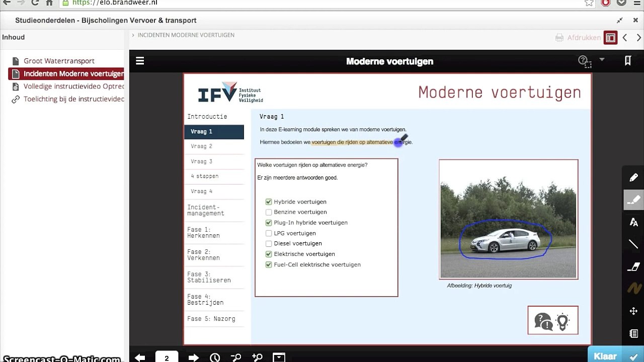
Task: Check the LPG voertuigen checkbox
Action: click(x=269, y=233)
